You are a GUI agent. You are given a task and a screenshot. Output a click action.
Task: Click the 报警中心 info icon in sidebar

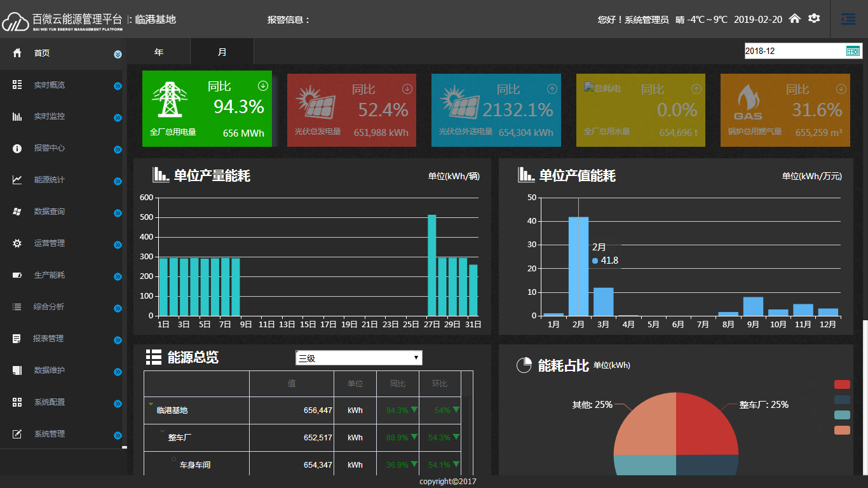point(17,149)
